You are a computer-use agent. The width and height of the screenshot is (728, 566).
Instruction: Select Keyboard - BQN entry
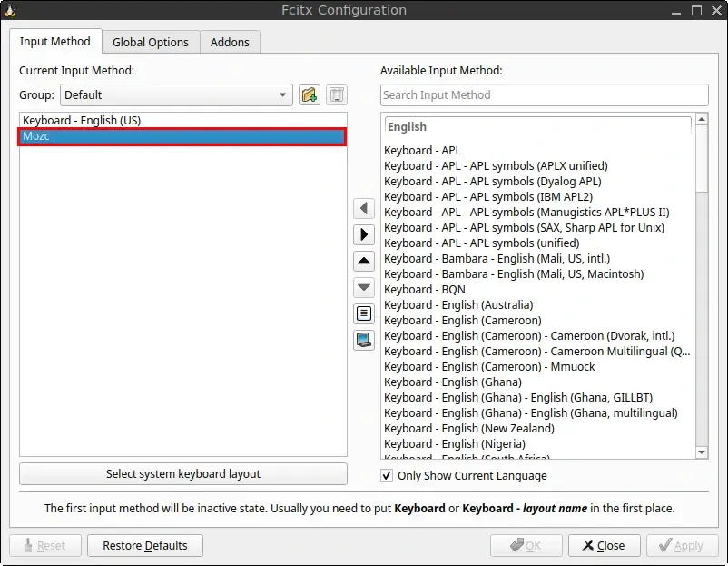click(537, 290)
